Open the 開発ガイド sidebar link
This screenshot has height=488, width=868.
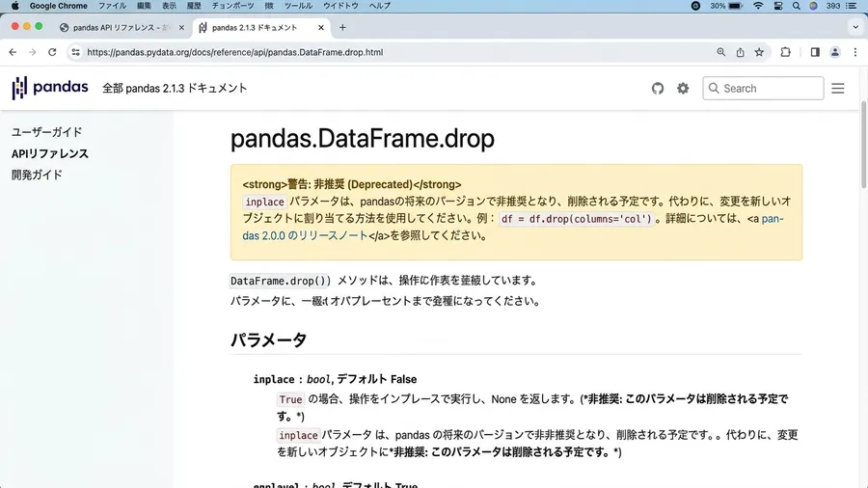click(37, 175)
